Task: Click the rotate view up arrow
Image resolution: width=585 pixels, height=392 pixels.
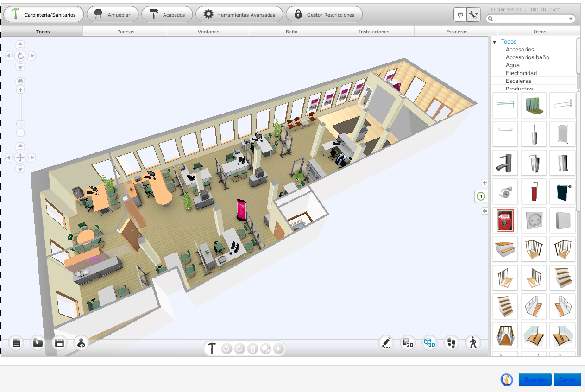Action: click(20, 44)
